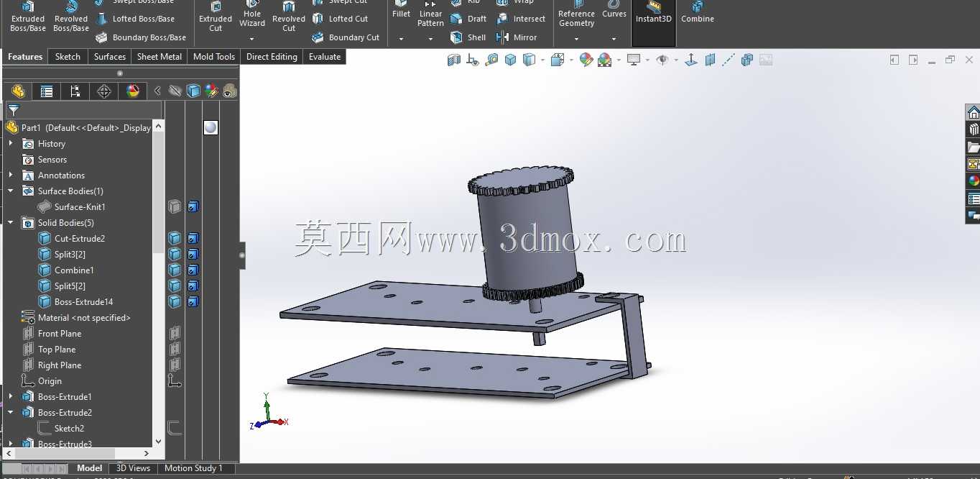Viewport: 980px width, 479px height.
Task: Toggle display mode of Combine1 body
Action: [x=193, y=270]
